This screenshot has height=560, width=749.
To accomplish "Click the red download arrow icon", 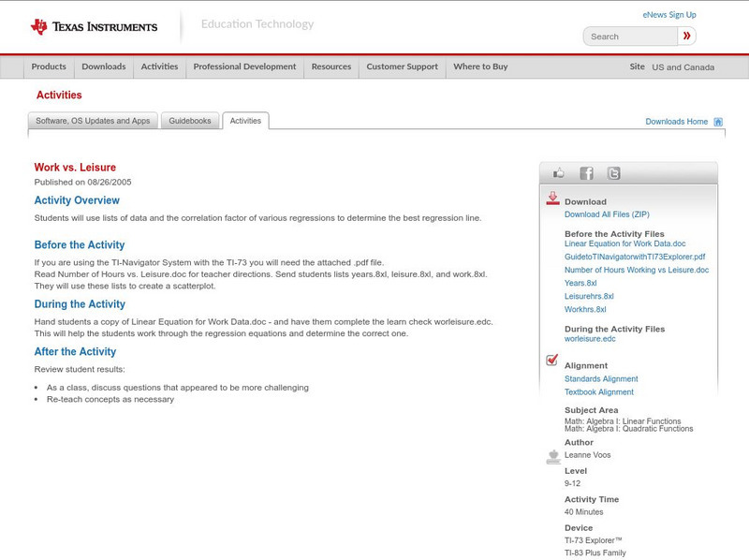I will (x=552, y=199).
